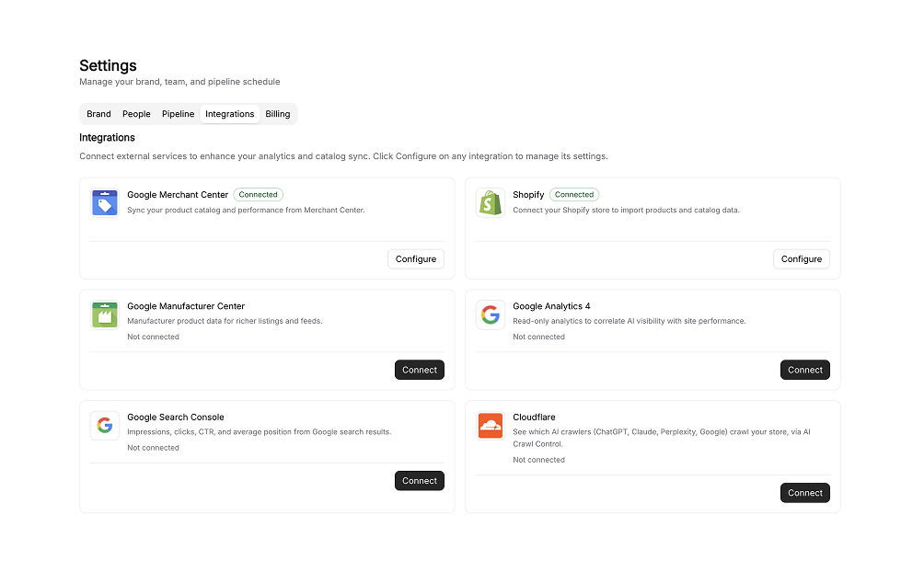Click the Integrations section heading
Image resolution: width=924 pixels, height=572 pixels.
pyautogui.click(x=108, y=137)
